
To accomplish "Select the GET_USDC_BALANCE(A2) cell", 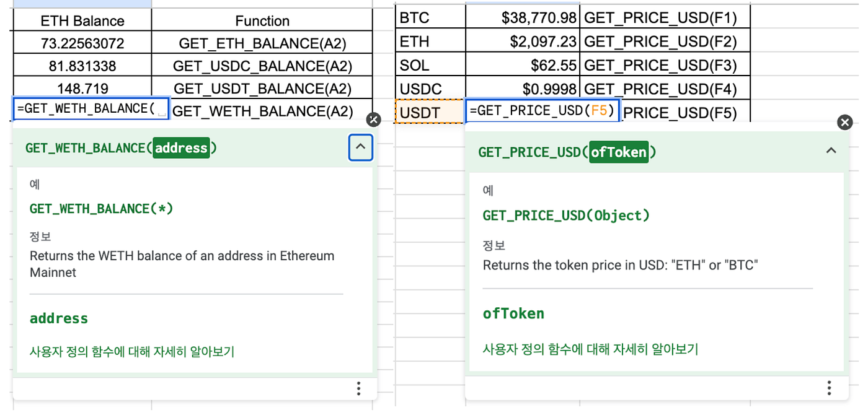I will tap(262, 66).
